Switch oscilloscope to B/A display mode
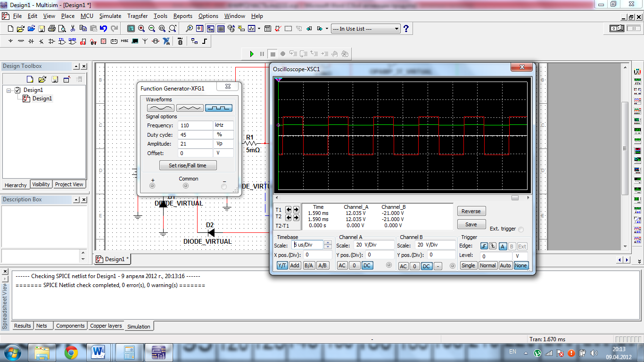 click(308, 265)
